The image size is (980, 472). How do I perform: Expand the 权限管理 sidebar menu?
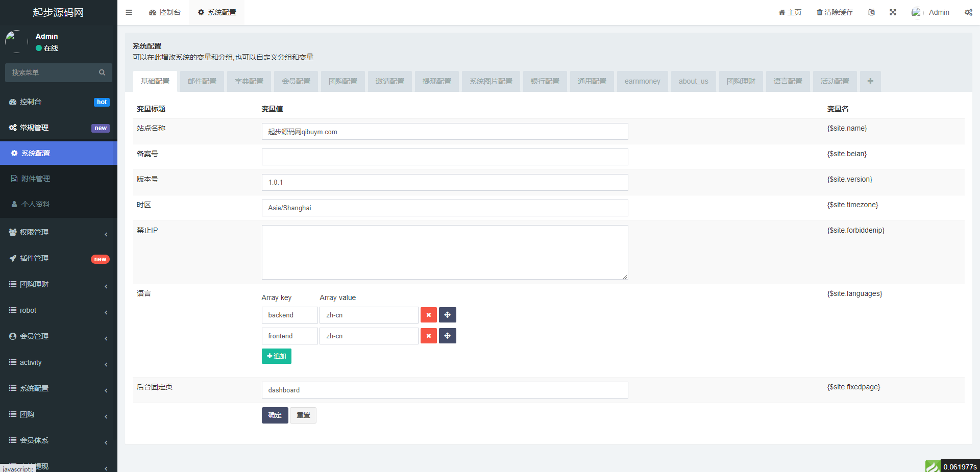pyautogui.click(x=59, y=232)
